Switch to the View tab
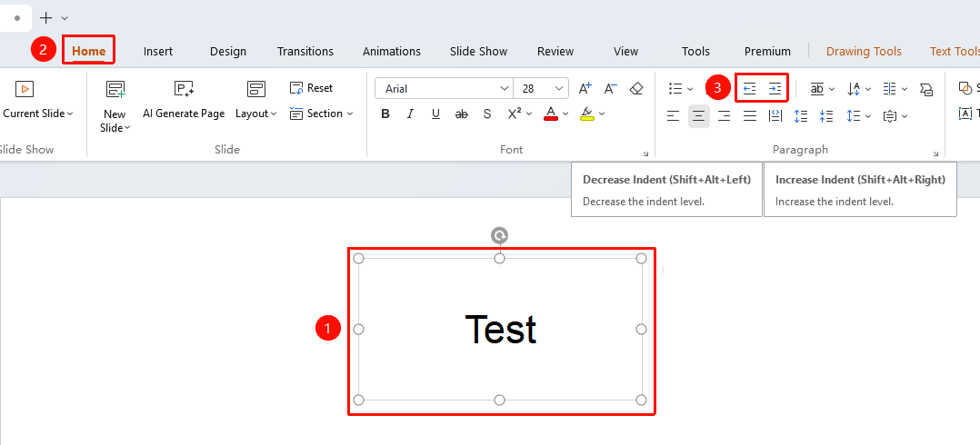Screen dimensions: 980x445 [x=625, y=51]
